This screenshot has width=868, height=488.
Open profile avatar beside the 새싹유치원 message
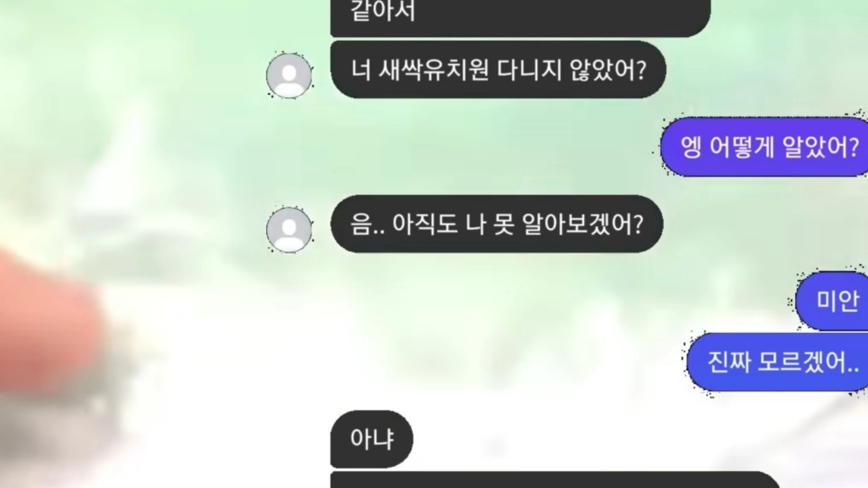click(x=289, y=76)
